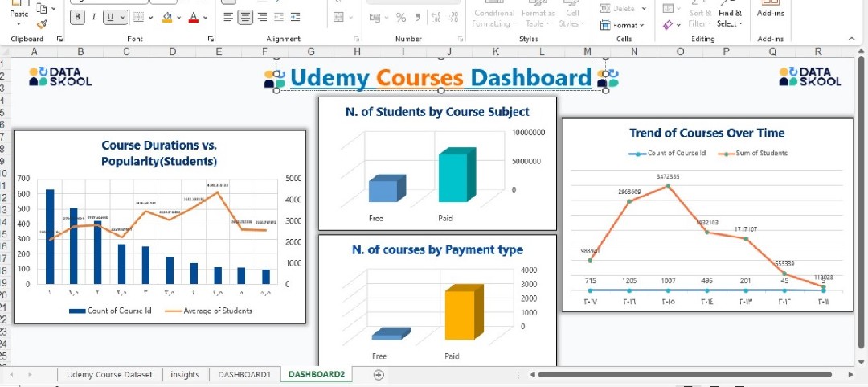The height and width of the screenshot is (387, 868).
Task: Open the Format cells menu
Action: 623,25
